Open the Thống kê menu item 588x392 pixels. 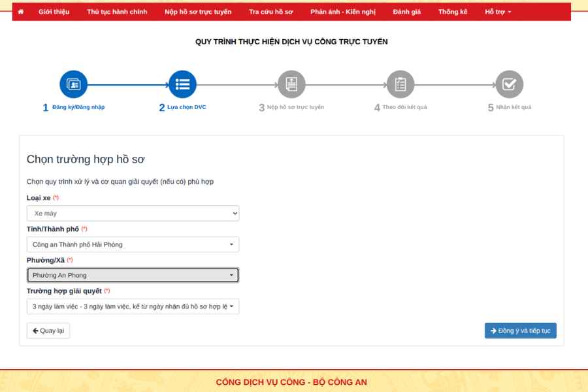[x=453, y=12]
